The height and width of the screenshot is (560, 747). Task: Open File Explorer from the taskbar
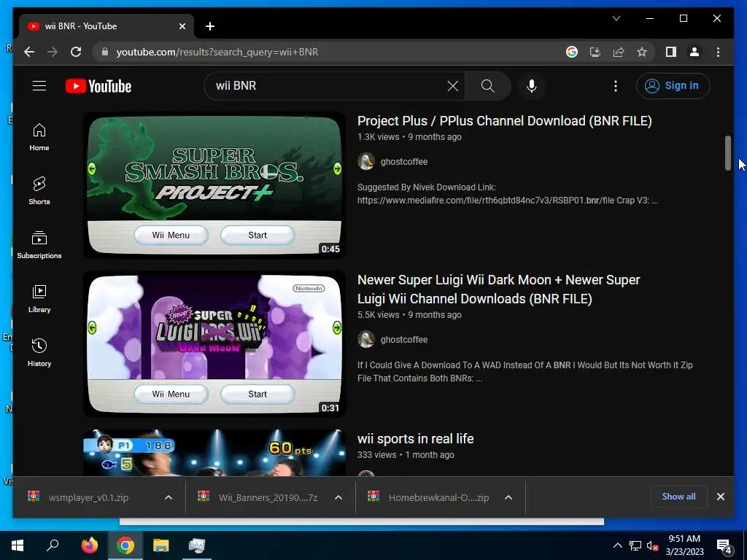(x=161, y=545)
